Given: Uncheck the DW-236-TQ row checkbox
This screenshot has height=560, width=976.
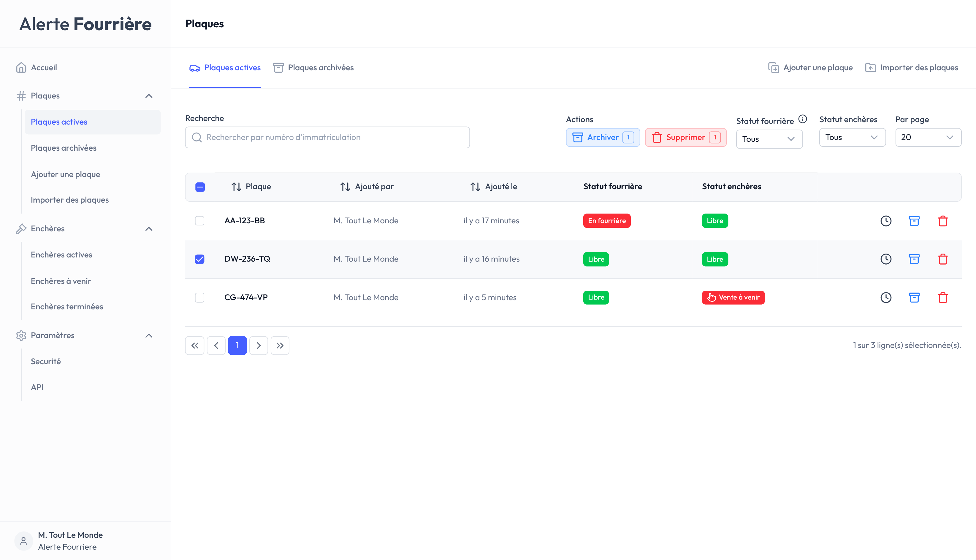Looking at the screenshot, I should point(199,259).
